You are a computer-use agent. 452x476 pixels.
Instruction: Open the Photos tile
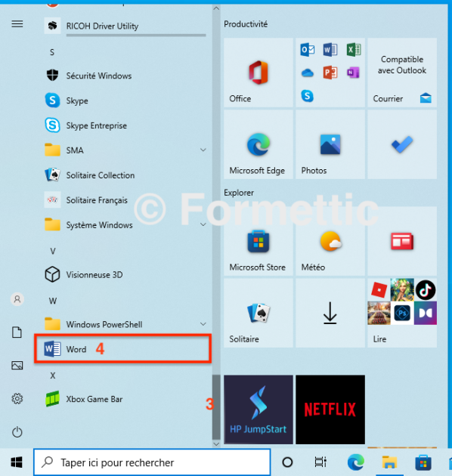pos(330,144)
